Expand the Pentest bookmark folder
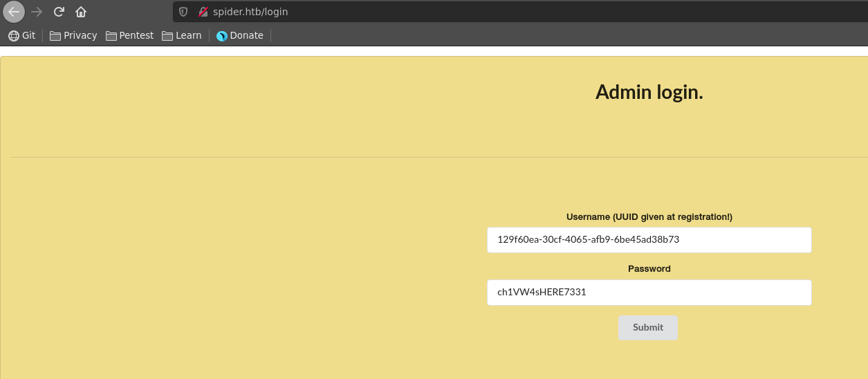Viewport: 868px width, 379px height. tap(129, 35)
